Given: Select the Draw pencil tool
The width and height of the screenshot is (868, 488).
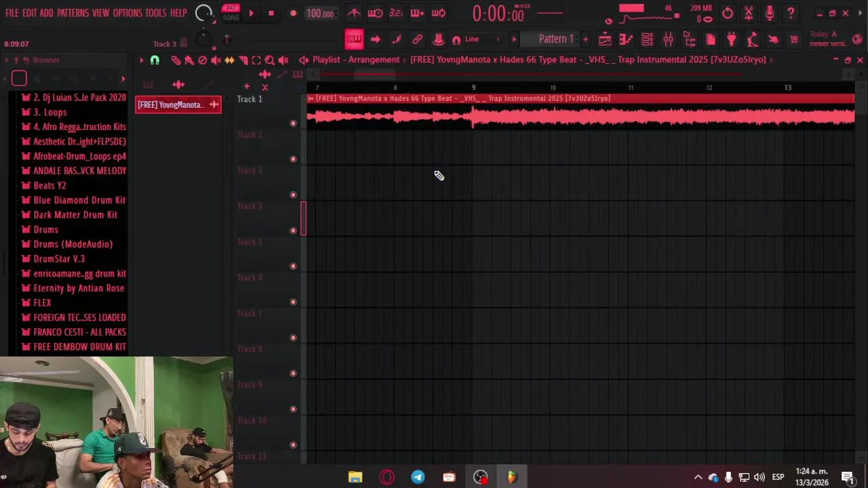Looking at the screenshot, I should pyautogui.click(x=176, y=60).
